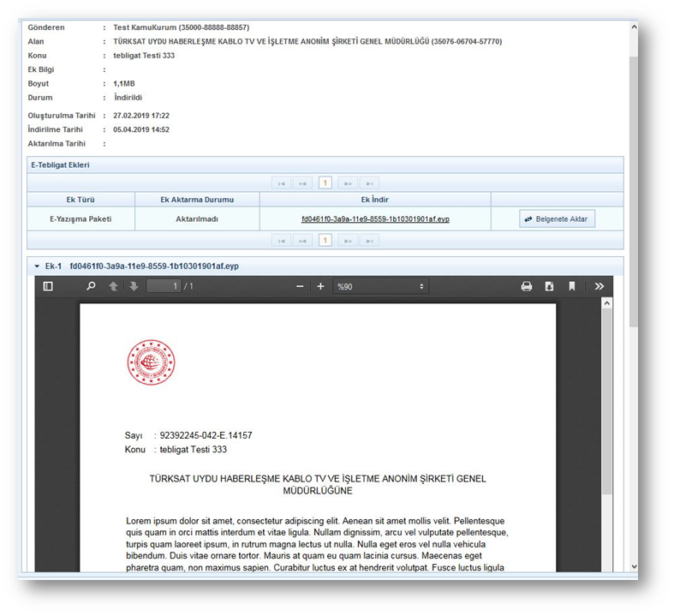Go to next page in PDF viewer
This screenshot has height=616, width=674.
tap(134, 286)
